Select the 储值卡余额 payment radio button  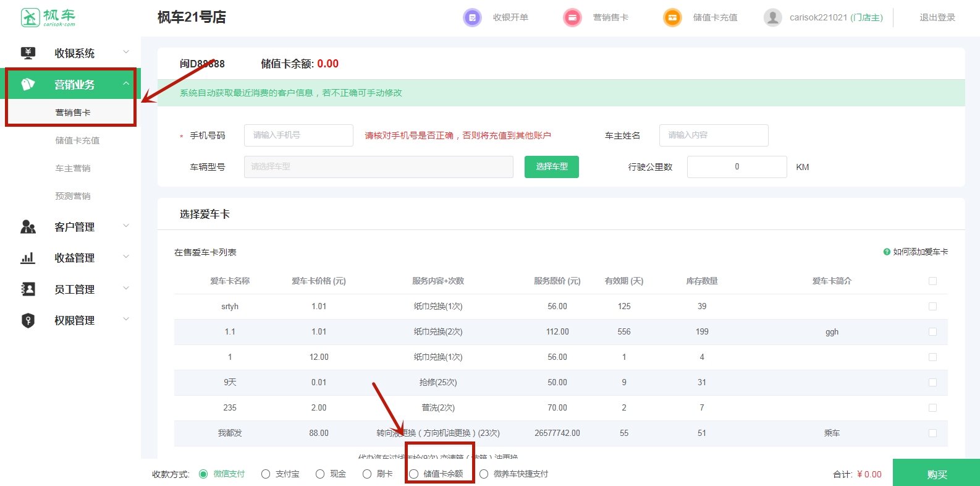pos(414,474)
